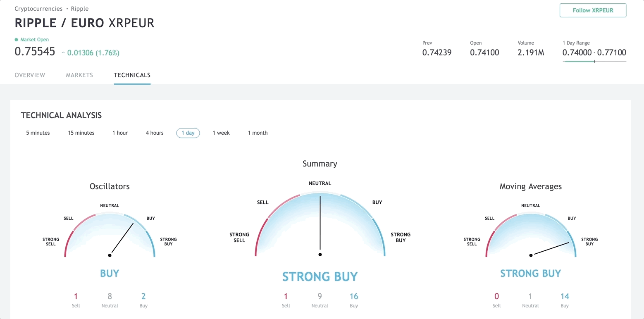This screenshot has width=644, height=319.
Task: Pick the 1 day interval
Action: coord(188,133)
